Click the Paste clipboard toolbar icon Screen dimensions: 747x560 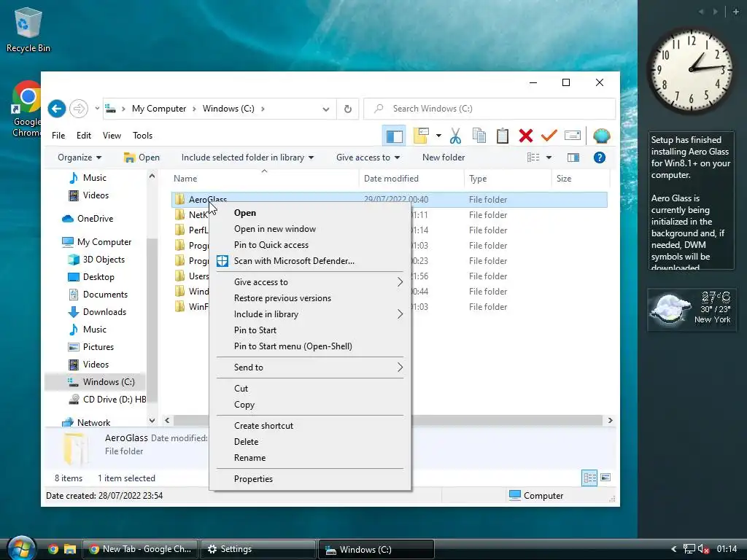coord(502,136)
